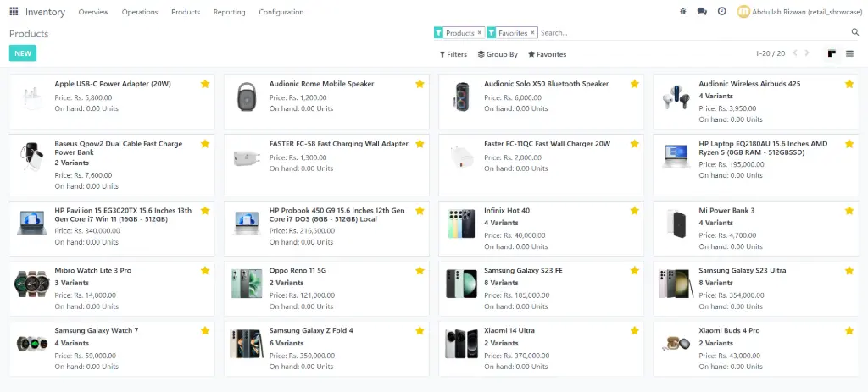Open Xiaomi 14 Ultra product card
The image size is (868, 392).
pyautogui.click(x=509, y=330)
